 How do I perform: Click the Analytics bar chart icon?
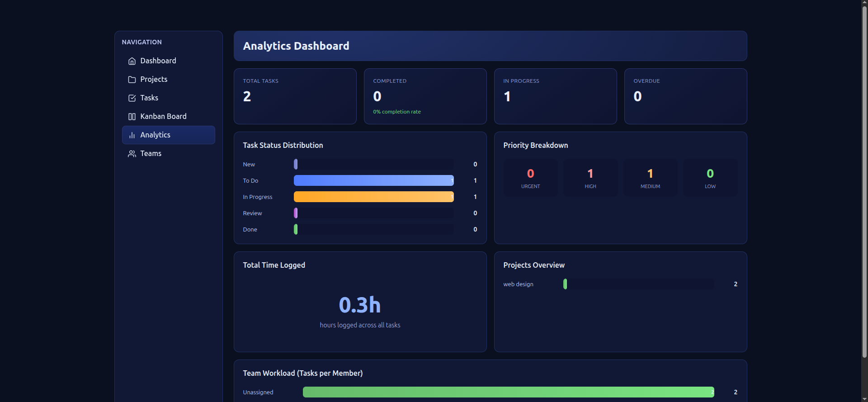[132, 135]
